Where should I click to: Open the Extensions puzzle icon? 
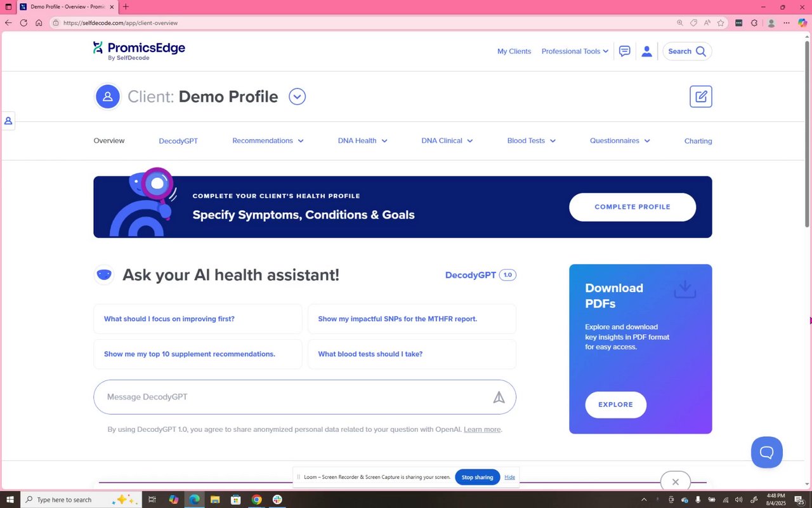tap(754, 23)
